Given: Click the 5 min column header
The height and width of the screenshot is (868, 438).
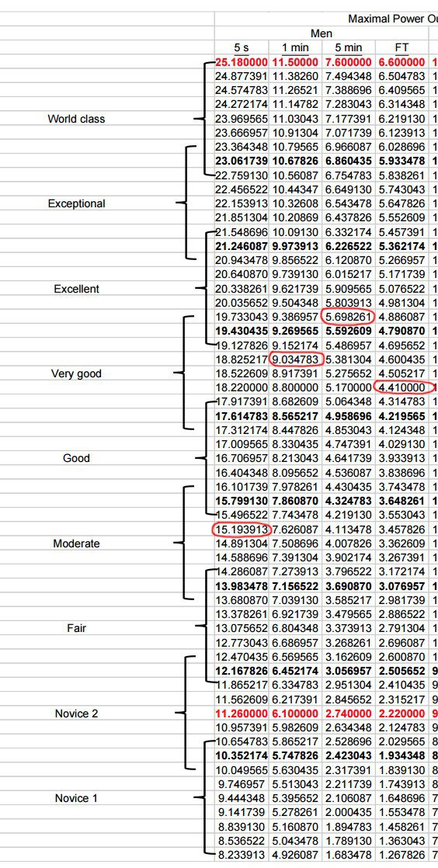Looking at the screenshot, I should [x=348, y=47].
